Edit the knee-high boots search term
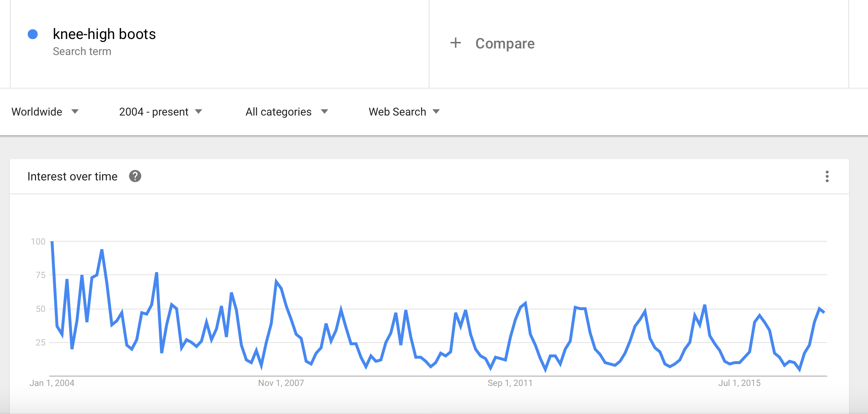 [104, 34]
